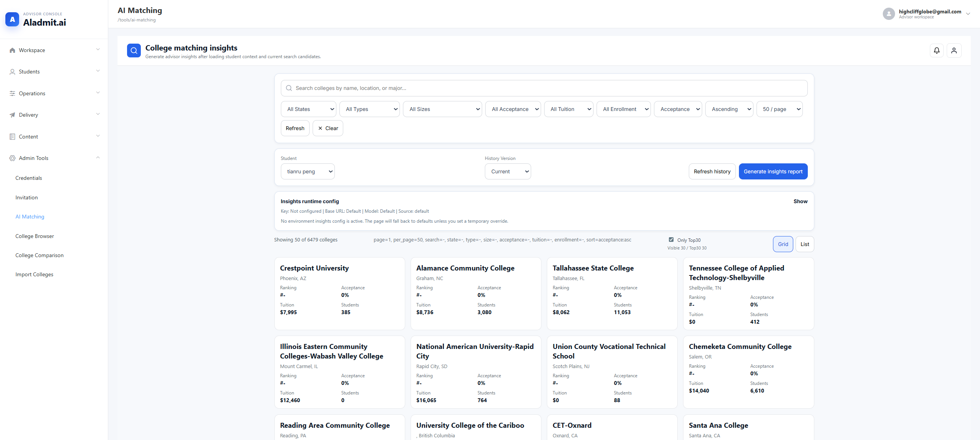The image size is (980, 440).
Task: Open the All States dropdown
Action: tap(308, 109)
